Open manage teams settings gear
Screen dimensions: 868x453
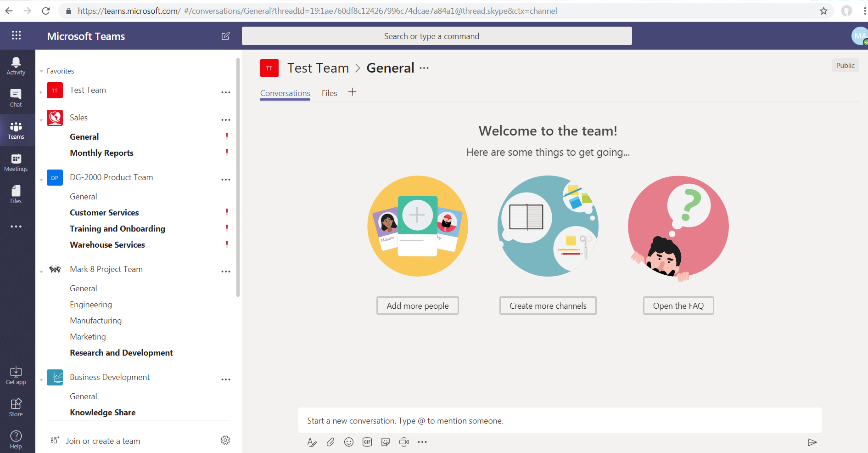(x=225, y=440)
